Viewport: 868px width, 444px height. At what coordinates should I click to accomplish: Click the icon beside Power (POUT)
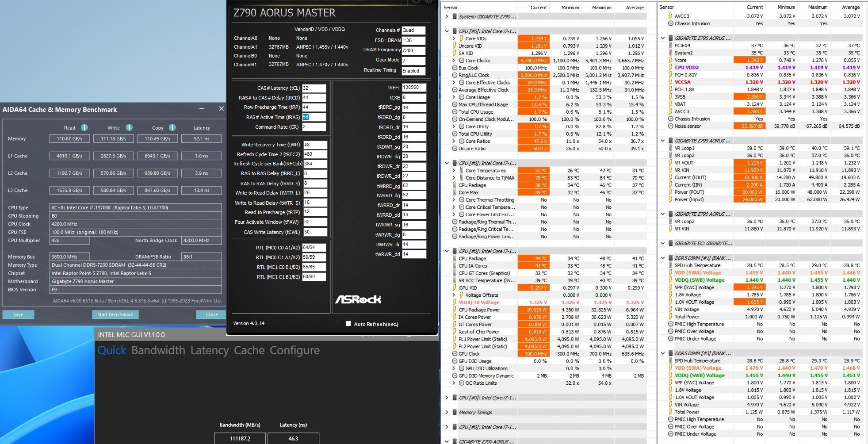(x=670, y=192)
